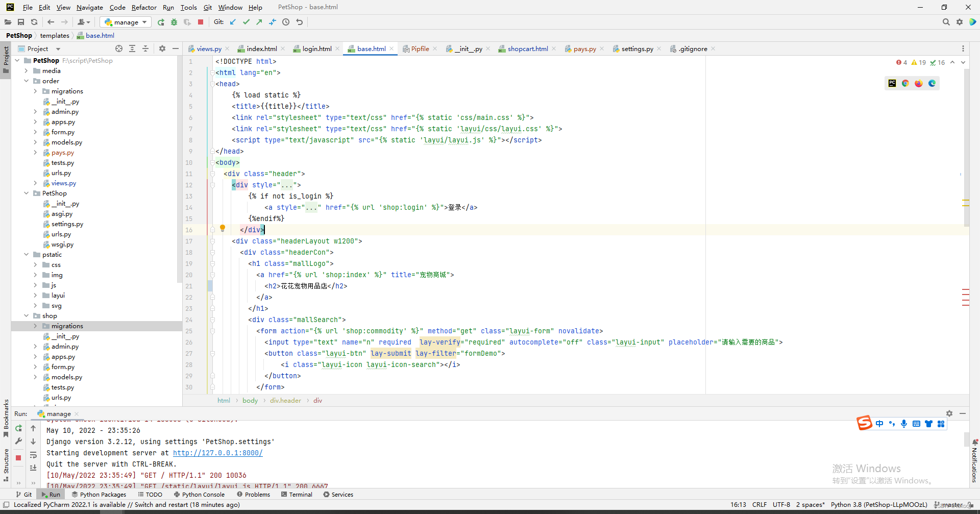Open the Problems tool window

254,494
